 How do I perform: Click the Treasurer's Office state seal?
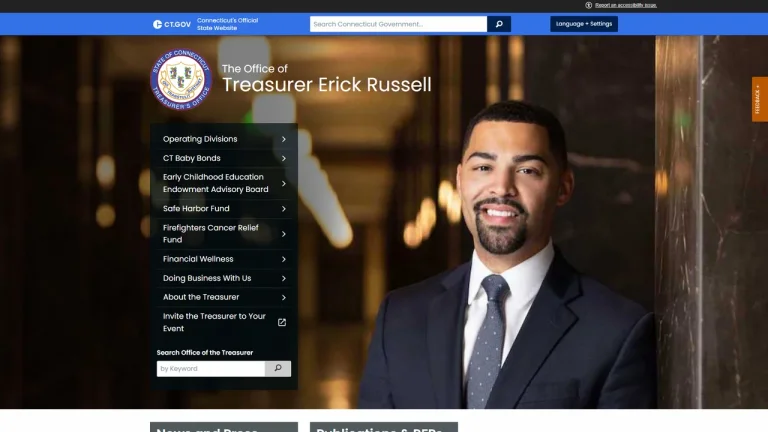[x=181, y=79]
